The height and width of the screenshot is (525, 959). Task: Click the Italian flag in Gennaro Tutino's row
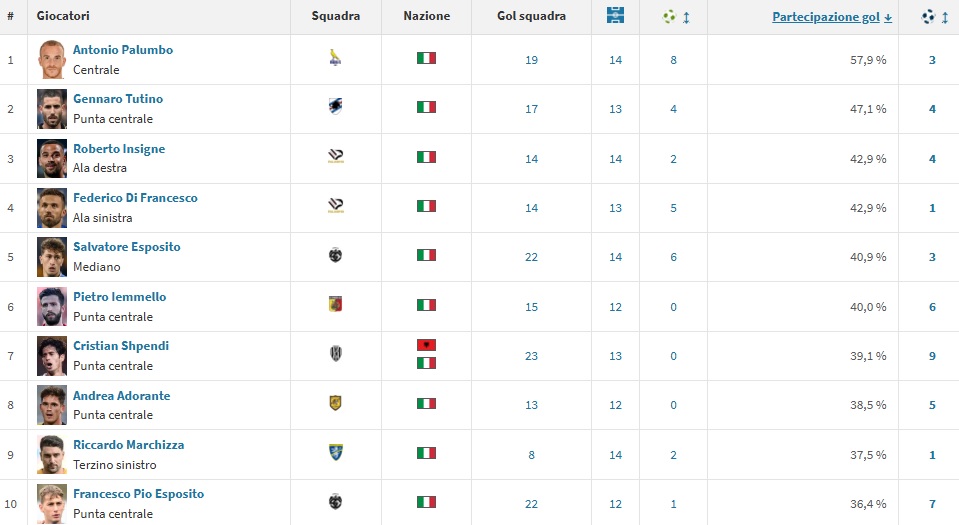coord(426,108)
